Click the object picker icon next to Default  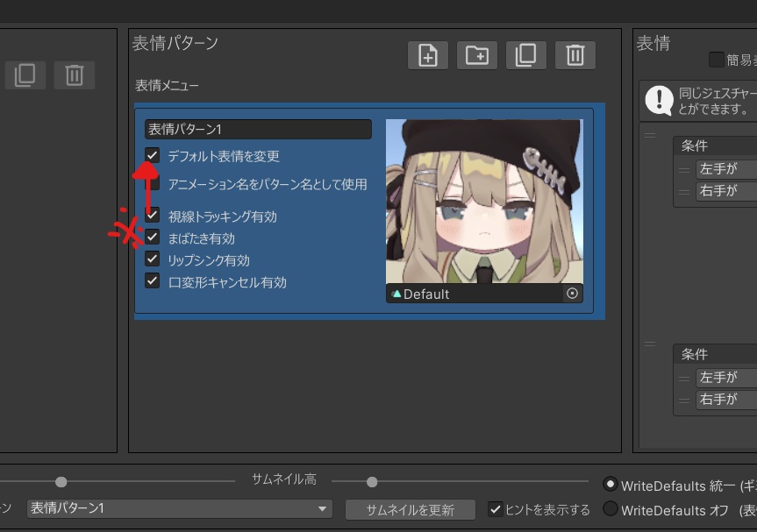click(x=572, y=294)
